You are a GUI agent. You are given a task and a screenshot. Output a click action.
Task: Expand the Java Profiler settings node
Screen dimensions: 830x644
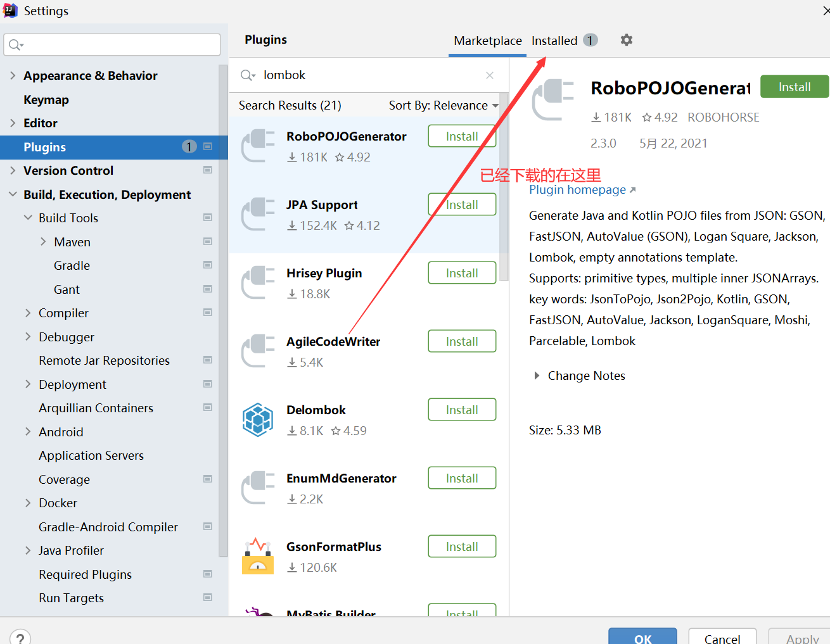[28, 550]
